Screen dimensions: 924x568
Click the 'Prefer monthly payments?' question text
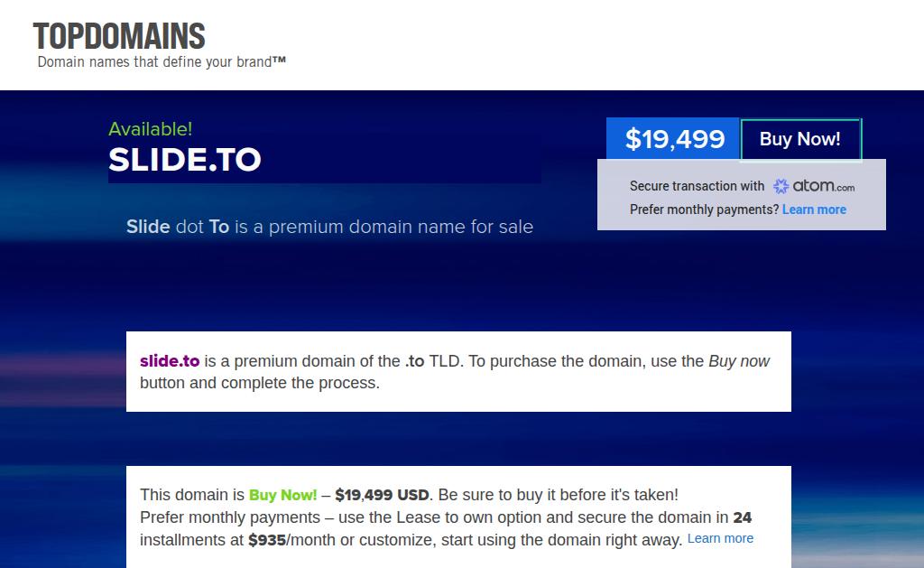[704, 210]
